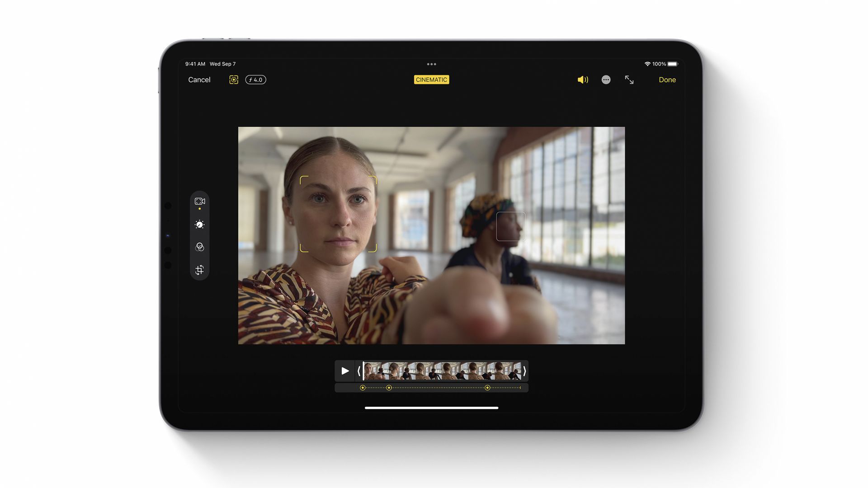Tap Done to save edits
868x488 pixels.
click(667, 80)
